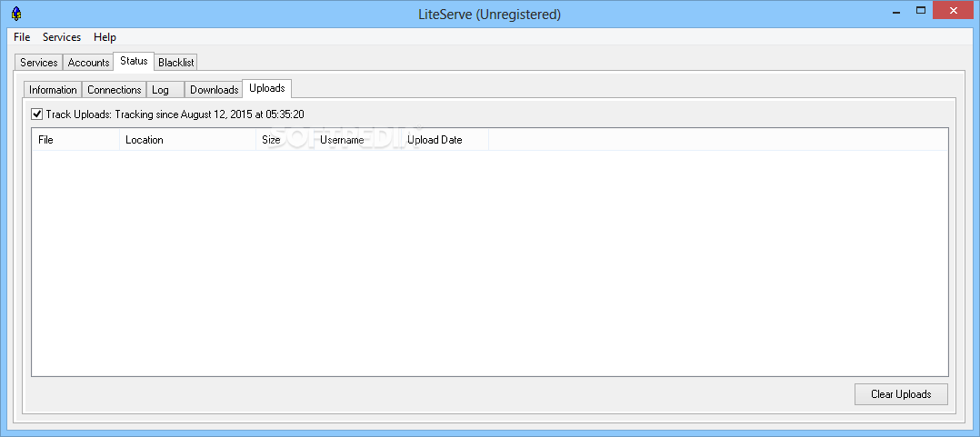The image size is (980, 437).
Task: Maximize the LiteServe window
Action: click(920, 11)
